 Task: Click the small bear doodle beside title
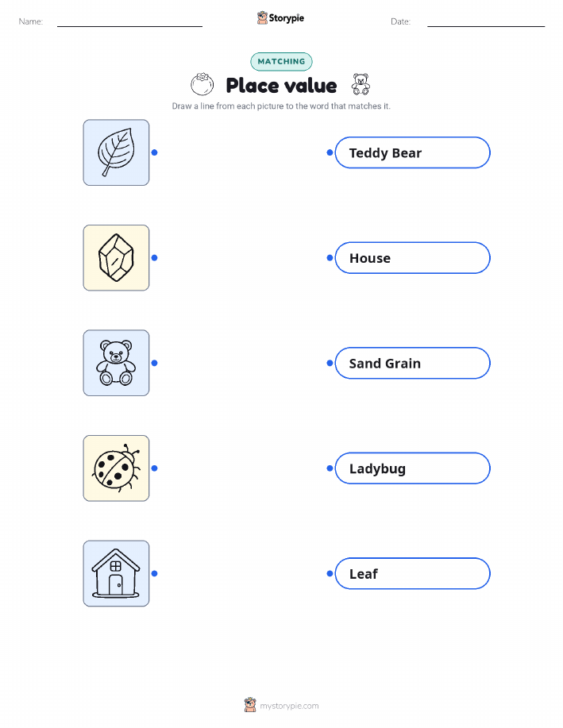click(361, 84)
